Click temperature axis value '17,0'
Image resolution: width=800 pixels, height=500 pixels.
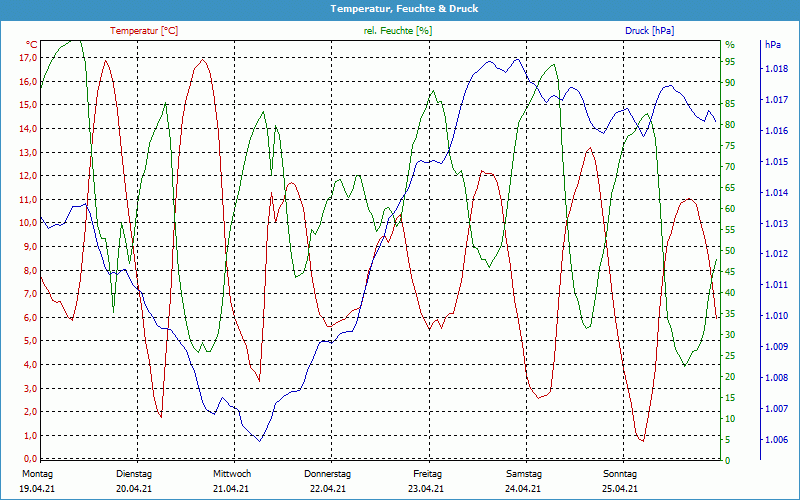pyautogui.click(x=28, y=58)
